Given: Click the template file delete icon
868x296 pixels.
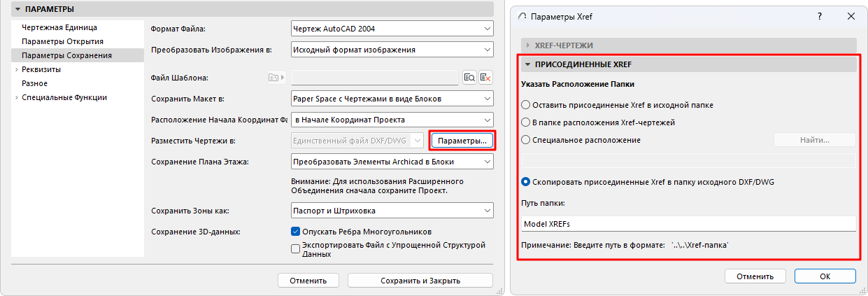Looking at the screenshot, I should coord(486,77).
